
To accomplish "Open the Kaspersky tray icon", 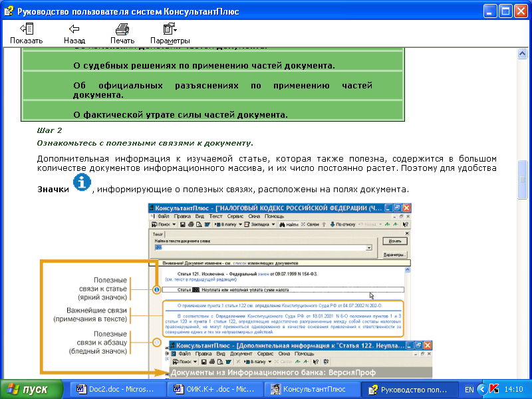I will [x=494, y=389].
